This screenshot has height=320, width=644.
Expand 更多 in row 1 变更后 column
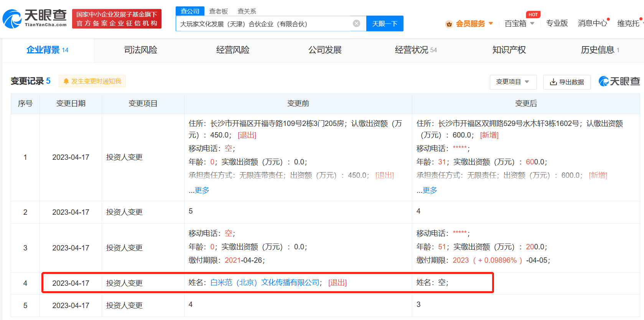(x=430, y=190)
